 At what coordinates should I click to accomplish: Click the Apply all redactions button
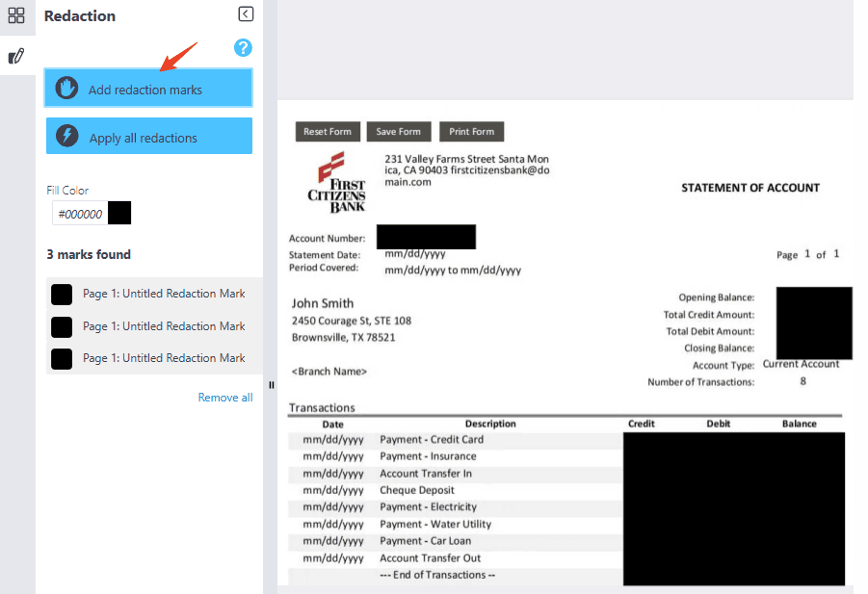(x=148, y=135)
